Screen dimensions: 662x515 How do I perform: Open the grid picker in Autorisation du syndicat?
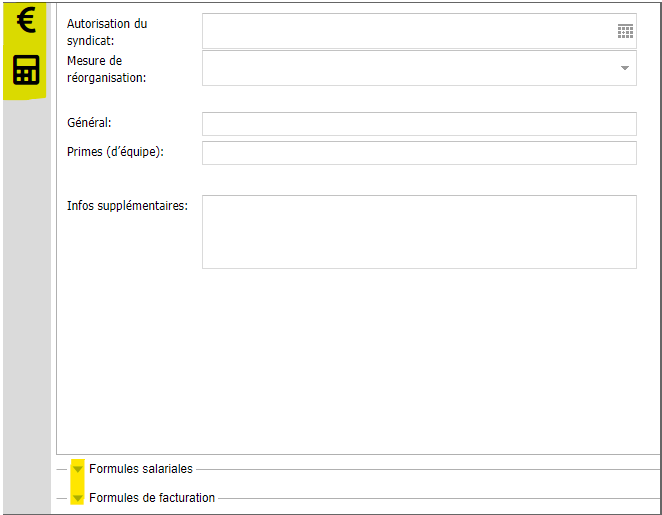click(x=625, y=31)
